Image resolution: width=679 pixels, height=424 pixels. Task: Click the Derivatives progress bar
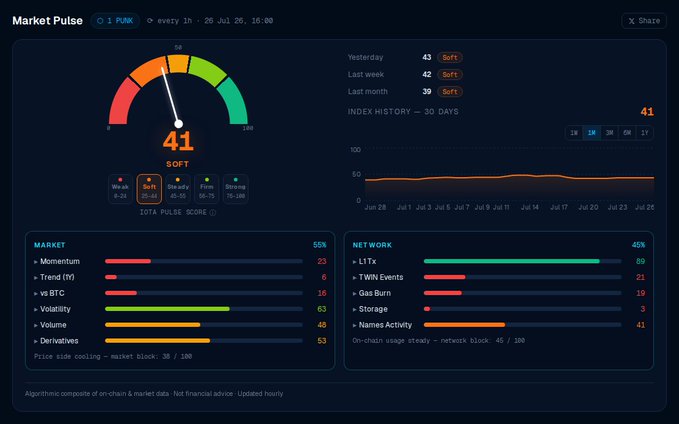coord(204,341)
